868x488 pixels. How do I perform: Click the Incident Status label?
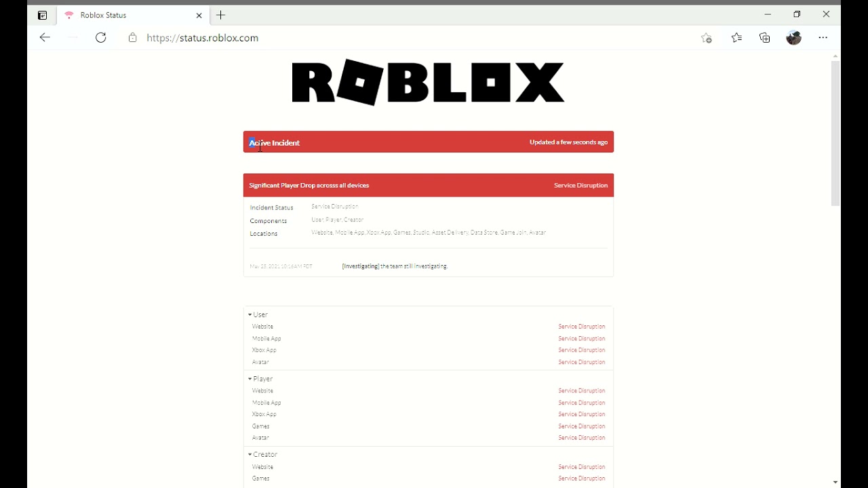click(x=271, y=207)
